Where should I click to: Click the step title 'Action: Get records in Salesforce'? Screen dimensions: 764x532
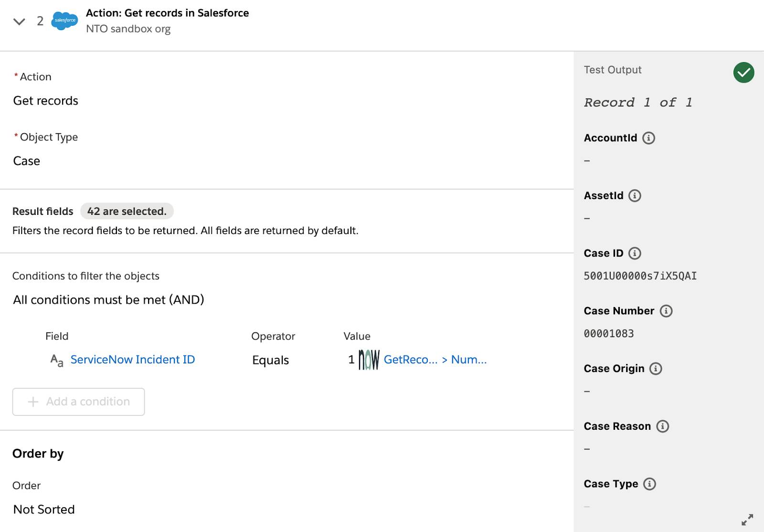[167, 13]
